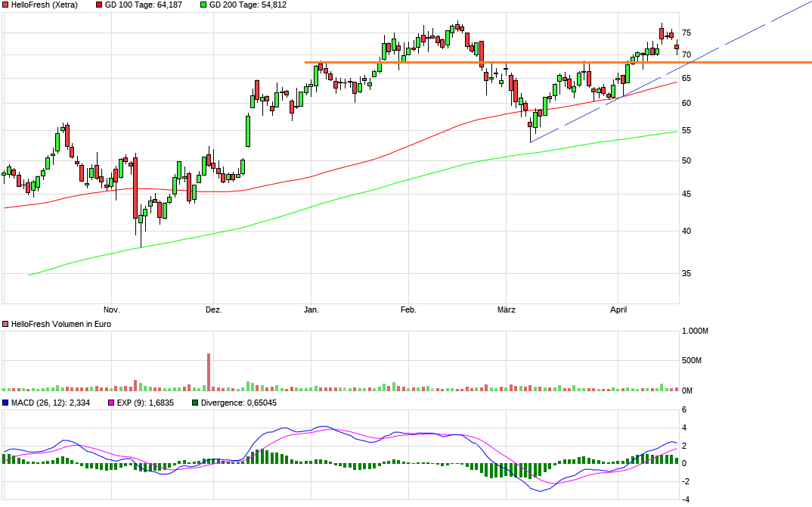812x507 pixels.
Task: Click the HelloFresh Volumen legend swatch
Action: (6, 324)
